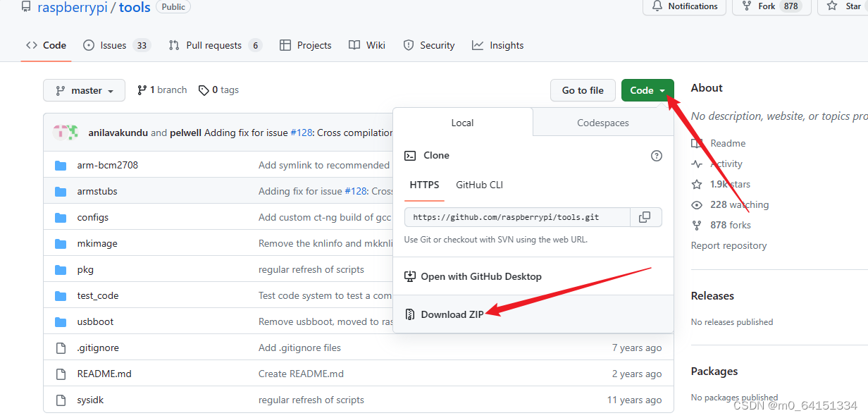Screen dimensions: 868x418
Task: Click the GitHub Desktop icon
Action: pos(410,276)
